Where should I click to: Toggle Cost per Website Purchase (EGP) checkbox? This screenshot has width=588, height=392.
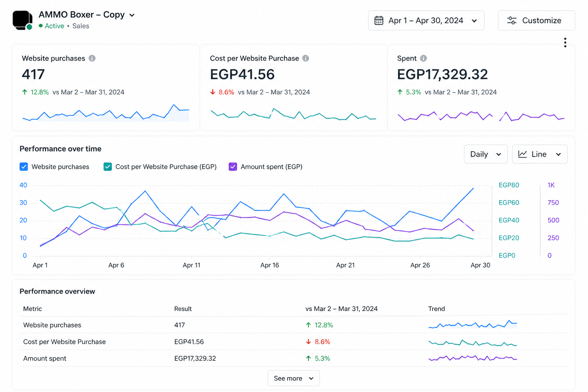coord(108,167)
